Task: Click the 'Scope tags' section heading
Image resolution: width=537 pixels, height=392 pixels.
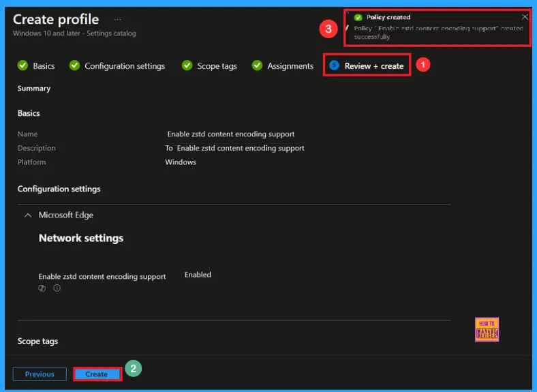Action: (37, 342)
